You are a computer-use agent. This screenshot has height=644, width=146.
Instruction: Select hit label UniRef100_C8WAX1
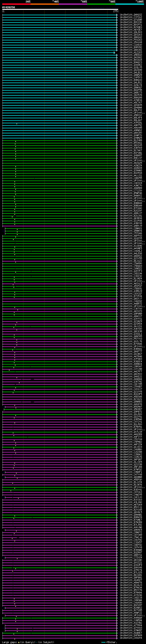(131, 228)
